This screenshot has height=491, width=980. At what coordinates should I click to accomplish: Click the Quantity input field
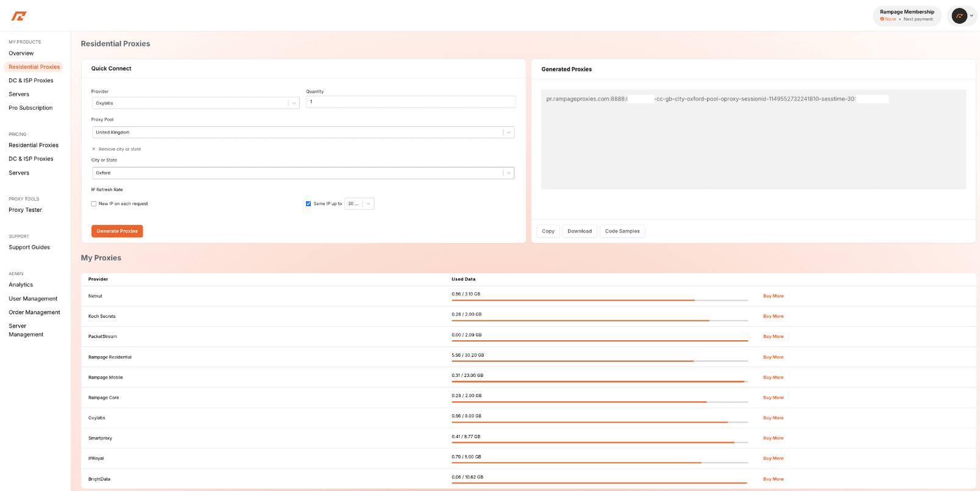click(x=411, y=102)
